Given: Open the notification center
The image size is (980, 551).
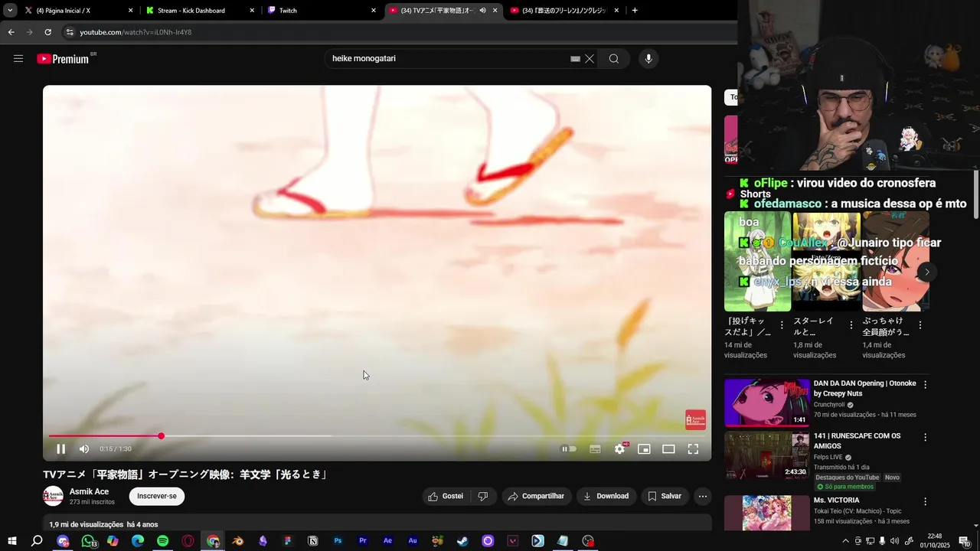Looking at the screenshot, I should coord(965,541).
